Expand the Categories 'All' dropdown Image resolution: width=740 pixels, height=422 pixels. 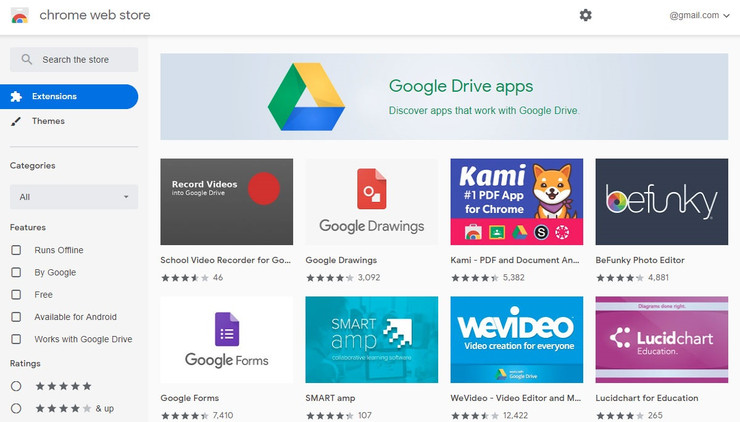(x=74, y=197)
